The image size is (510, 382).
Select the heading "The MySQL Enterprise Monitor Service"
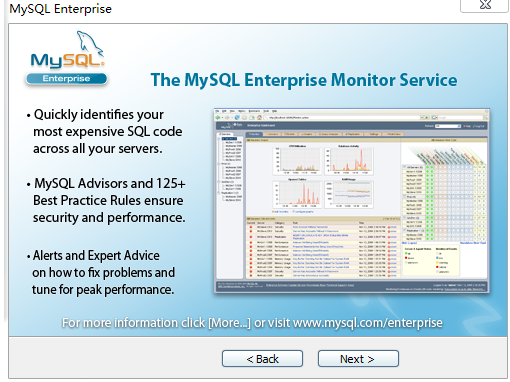[304, 80]
